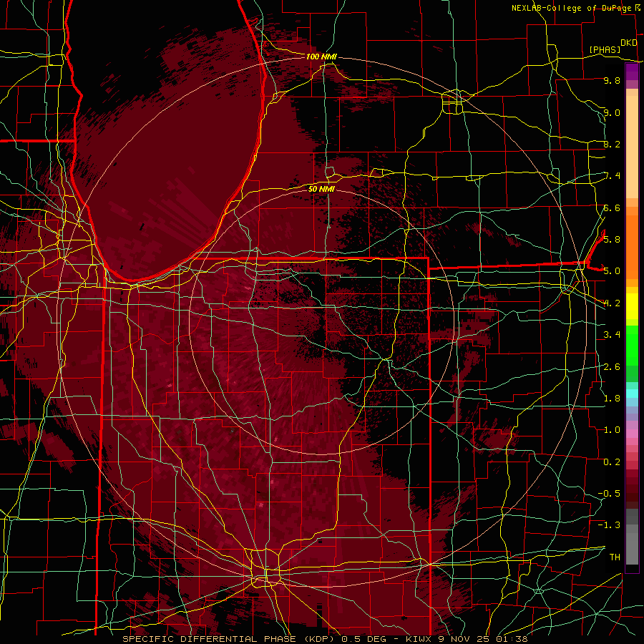
Task: Click the large peach band of the color scale
Action: pos(632,147)
